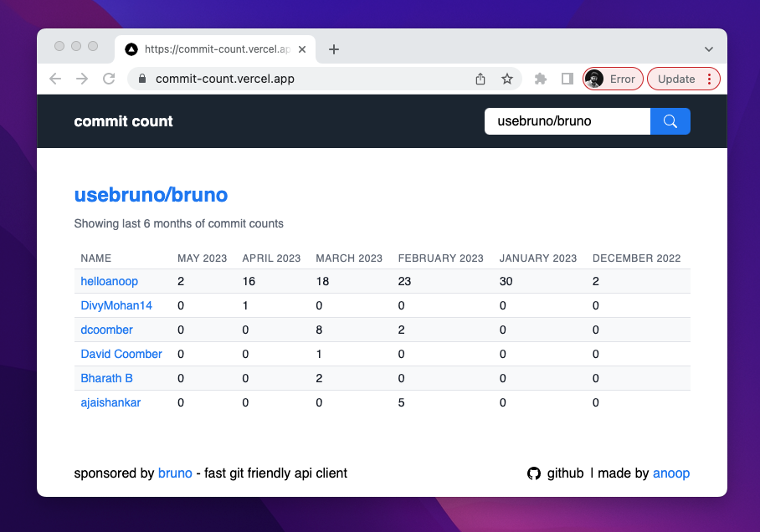Image resolution: width=760 pixels, height=532 pixels.
Task: Click the APRIL 2023 column header
Action: click(271, 258)
